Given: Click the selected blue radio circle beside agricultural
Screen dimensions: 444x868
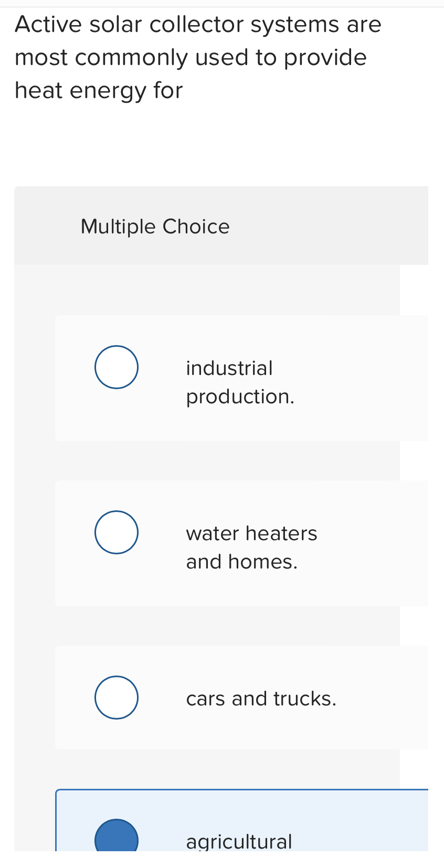Looking at the screenshot, I should point(116,839).
